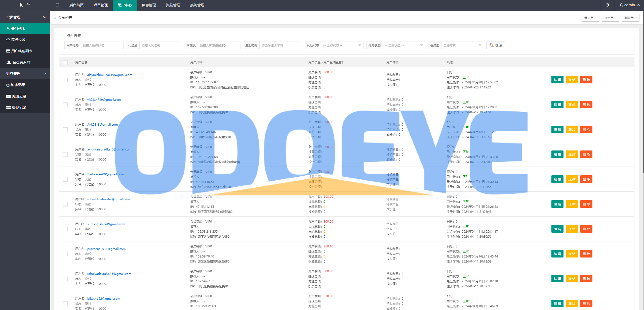Open the user link bikeshd62@gmail.com
This screenshot has height=310, width=644.
[104, 299]
